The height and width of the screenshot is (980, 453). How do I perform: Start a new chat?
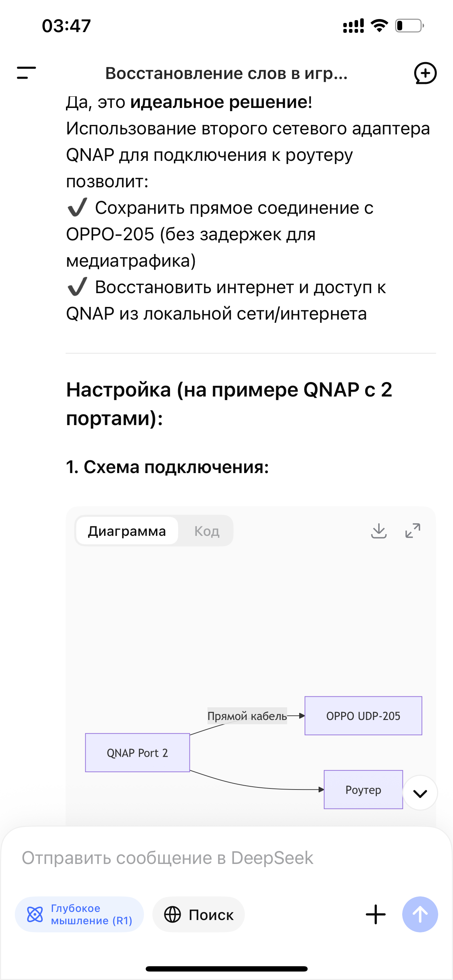(x=425, y=73)
